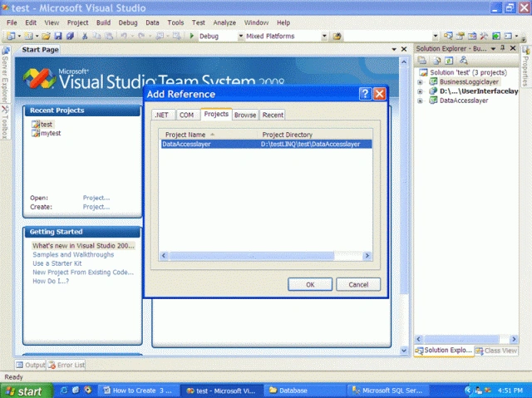Open the Properties side tab

coord(525,66)
